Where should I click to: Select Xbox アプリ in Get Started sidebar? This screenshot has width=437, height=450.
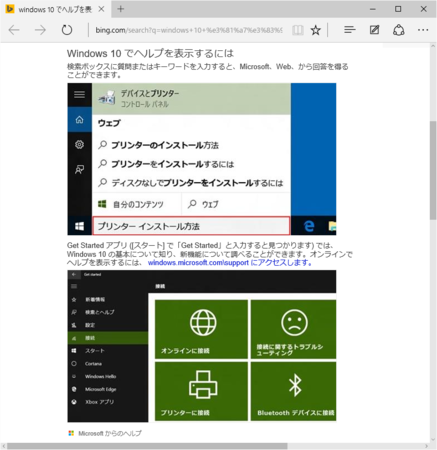108,402
